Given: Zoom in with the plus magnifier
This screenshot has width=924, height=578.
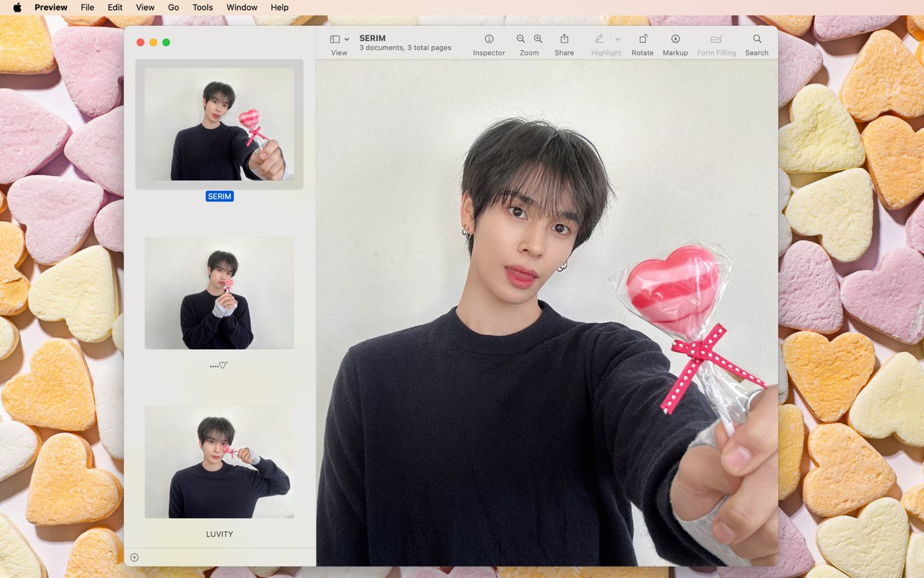Looking at the screenshot, I should coord(538,39).
